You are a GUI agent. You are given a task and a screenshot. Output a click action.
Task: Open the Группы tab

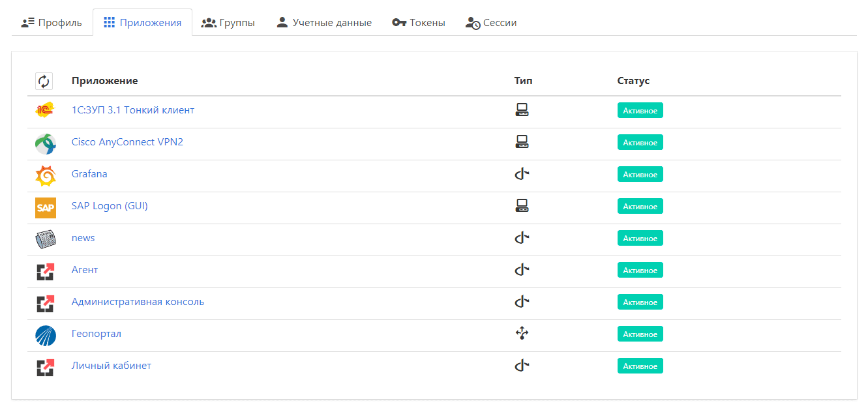(228, 23)
